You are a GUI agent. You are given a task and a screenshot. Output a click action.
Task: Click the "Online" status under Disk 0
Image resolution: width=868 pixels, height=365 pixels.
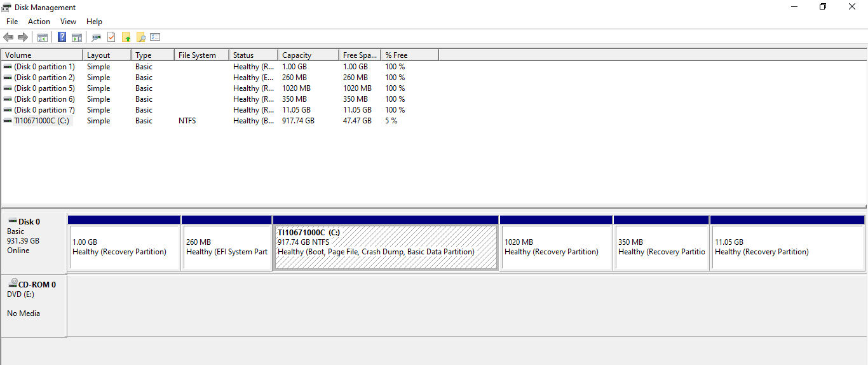point(18,251)
